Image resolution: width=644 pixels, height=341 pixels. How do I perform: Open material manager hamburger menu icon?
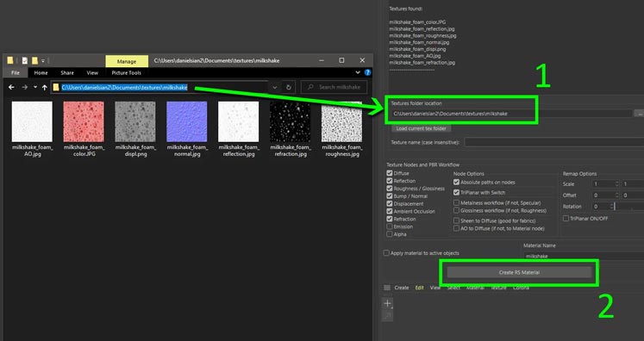387,288
